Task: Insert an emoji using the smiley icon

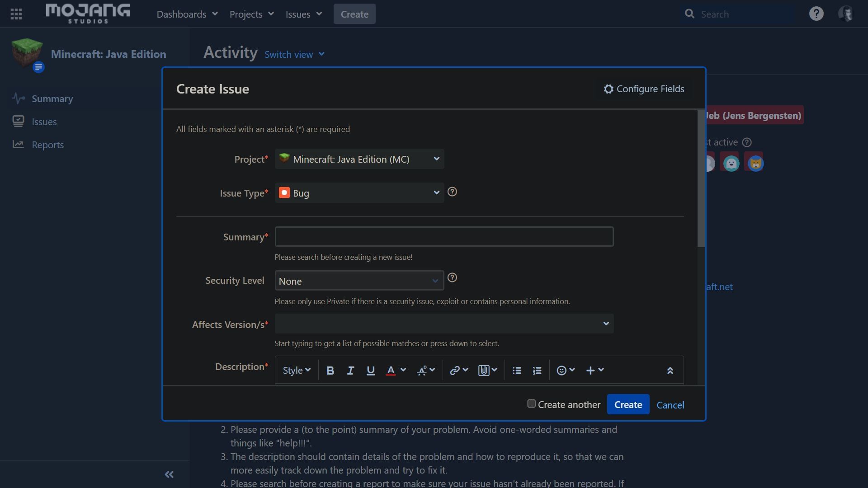Action: pos(562,370)
